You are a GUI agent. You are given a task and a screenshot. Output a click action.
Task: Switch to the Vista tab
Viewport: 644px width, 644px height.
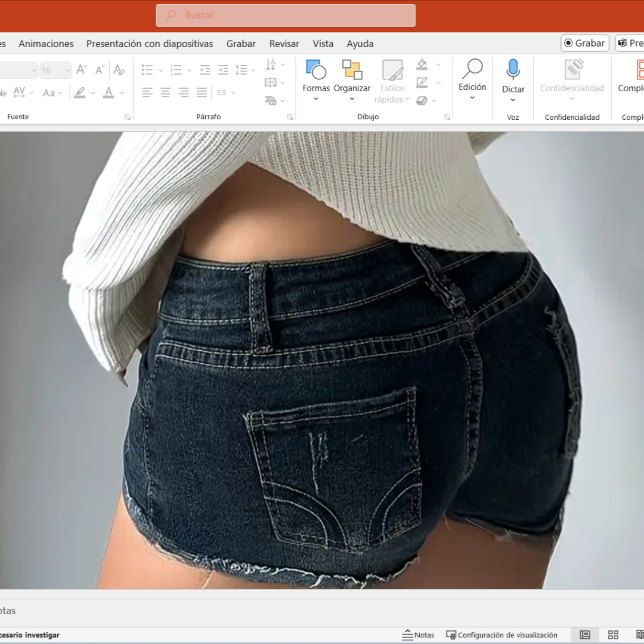coord(323,44)
